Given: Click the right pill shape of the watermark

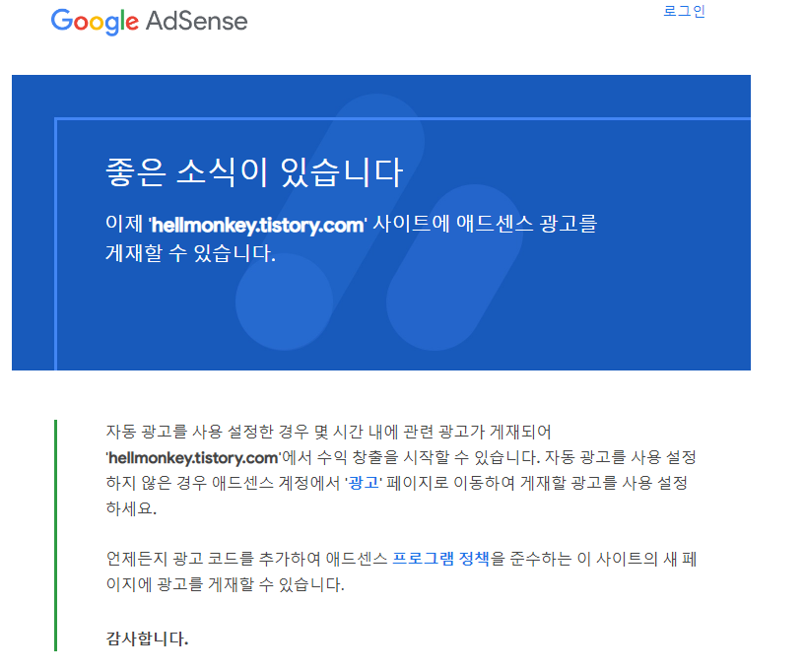Looking at the screenshot, I should [455, 268].
